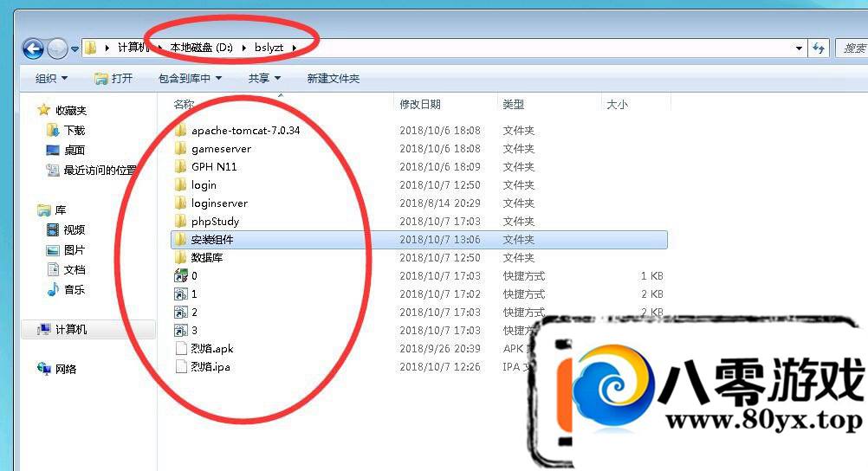The width and height of the screenshot is (868, 471).
Task: Click the file name loginserver
Action: tap(219, 203)
